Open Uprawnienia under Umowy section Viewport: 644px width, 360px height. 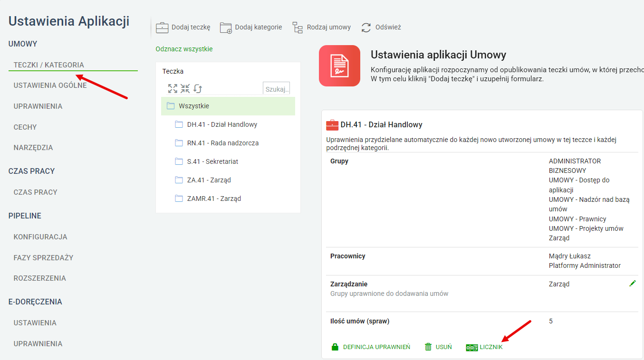[38, 106]
